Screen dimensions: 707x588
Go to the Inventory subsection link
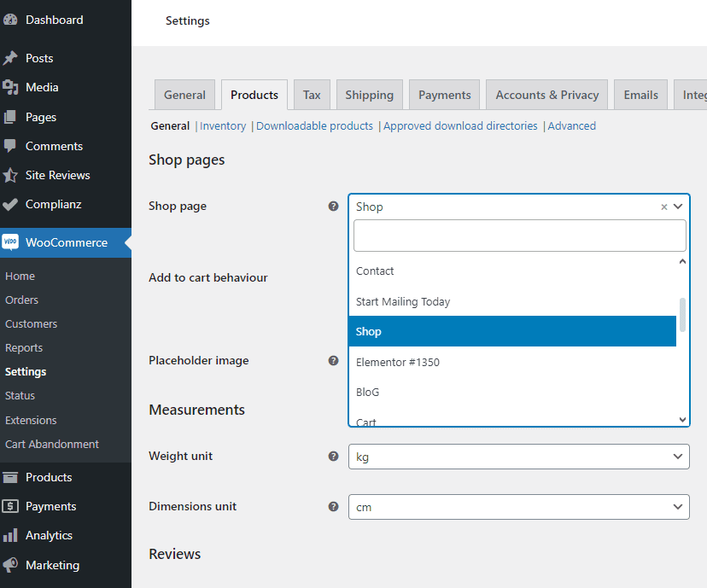click(223, 125)
